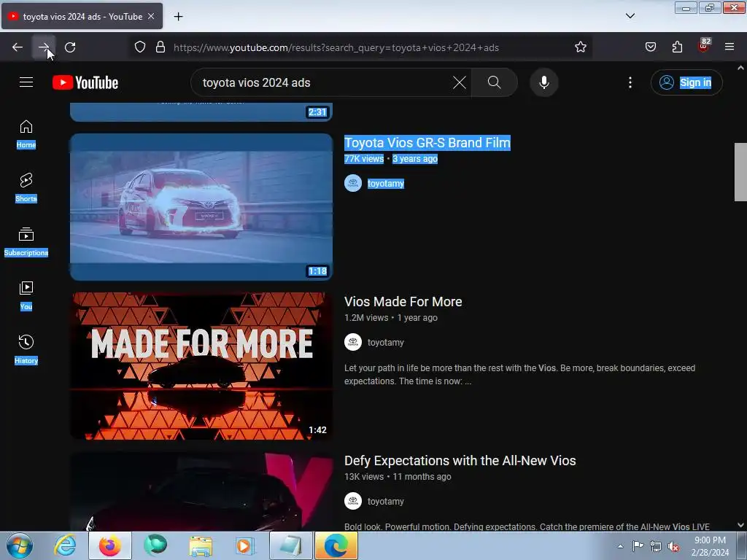This screenshot has height=560, width=747.
Task: Open Home in the sidebar
Action: [x=26, y=134]
